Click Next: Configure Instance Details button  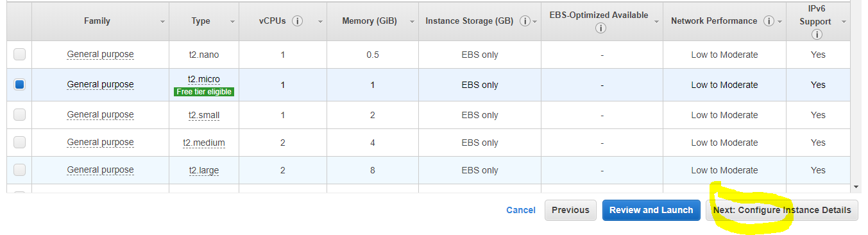tap(782, 210)
